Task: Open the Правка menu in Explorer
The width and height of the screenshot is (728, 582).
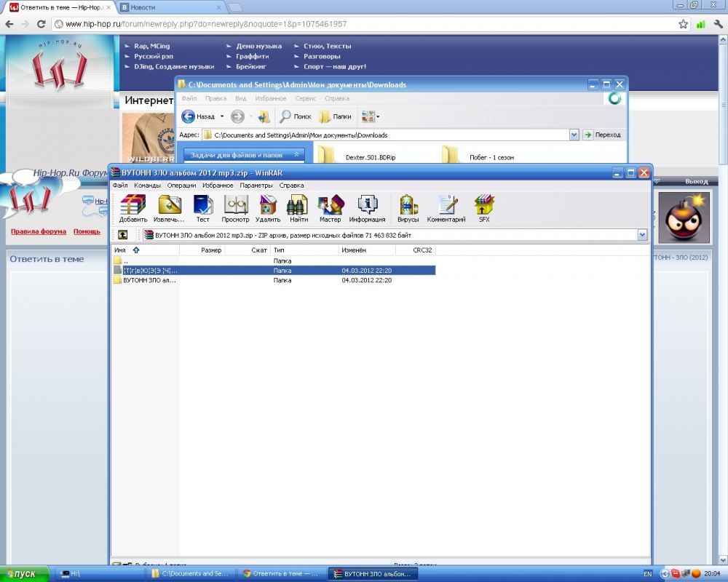Action: (x=216, y=98)
